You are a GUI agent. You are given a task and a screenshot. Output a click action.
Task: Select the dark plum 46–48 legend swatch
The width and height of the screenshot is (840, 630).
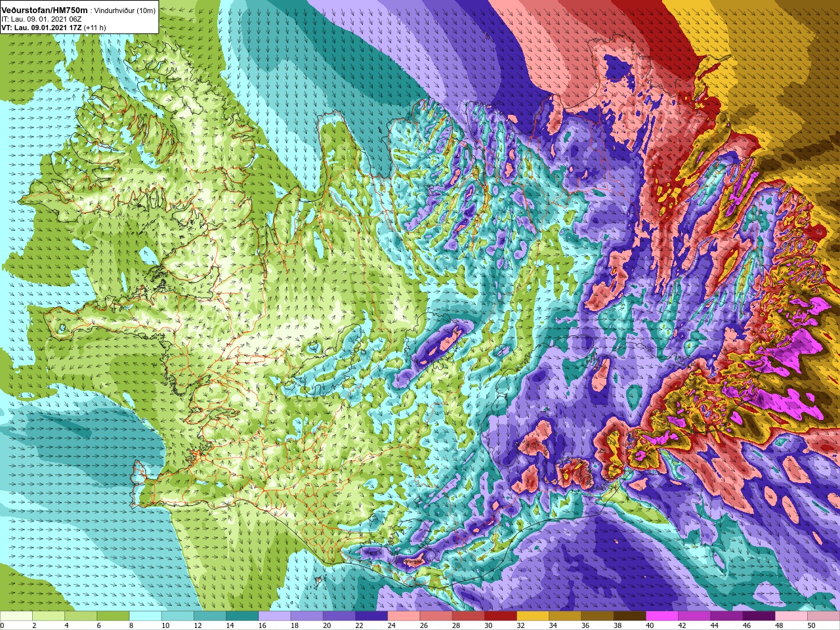point(759,615)
